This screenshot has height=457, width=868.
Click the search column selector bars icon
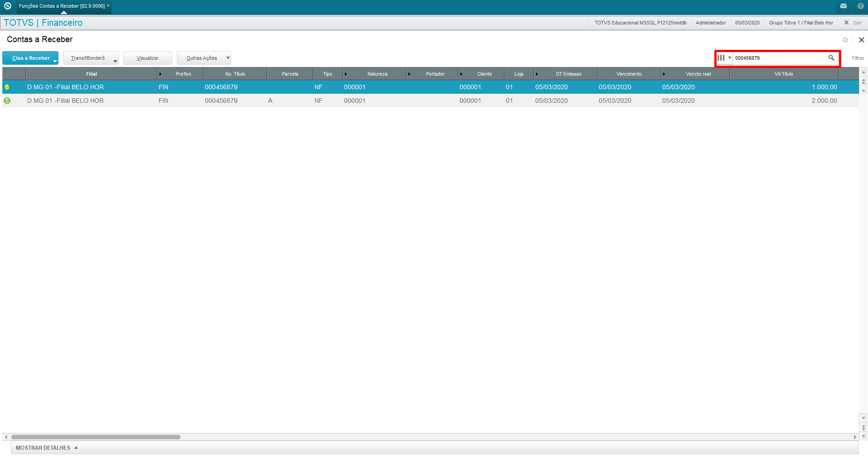coord(721,58)
